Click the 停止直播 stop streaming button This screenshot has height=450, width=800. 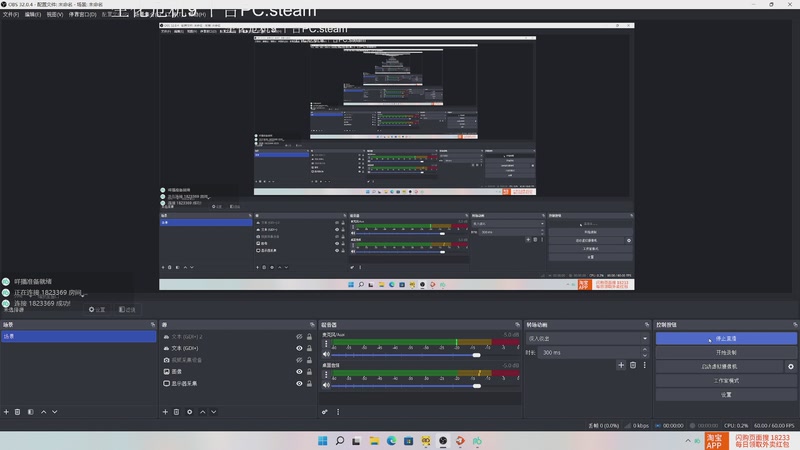(x=726, y=338)
